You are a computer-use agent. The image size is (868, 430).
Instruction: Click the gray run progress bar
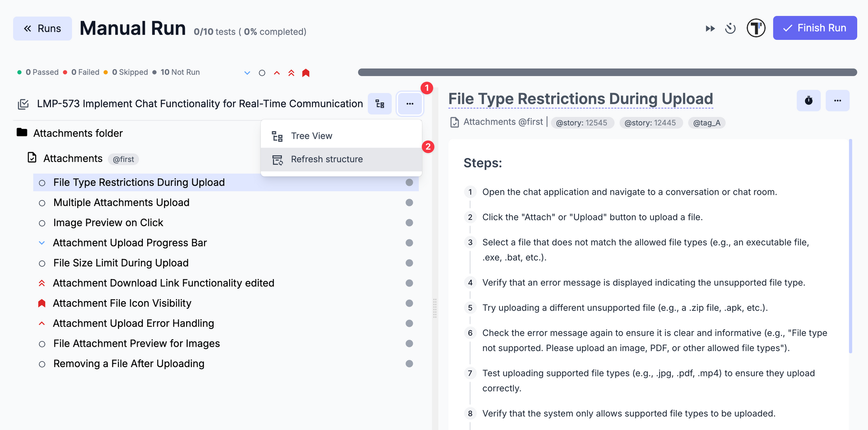click(607, 72)
